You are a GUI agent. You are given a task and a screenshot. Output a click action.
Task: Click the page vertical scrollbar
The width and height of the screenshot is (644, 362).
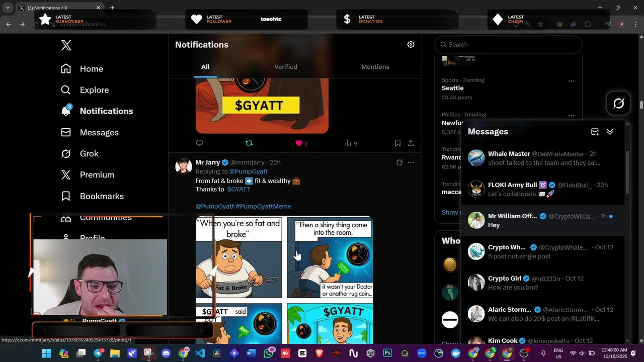pos(641,105)
